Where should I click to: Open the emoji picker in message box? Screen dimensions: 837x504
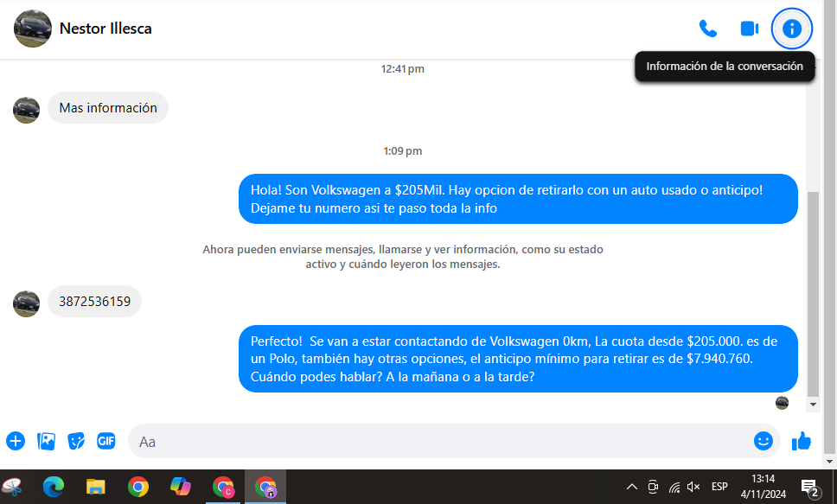(x=763, y=441)
